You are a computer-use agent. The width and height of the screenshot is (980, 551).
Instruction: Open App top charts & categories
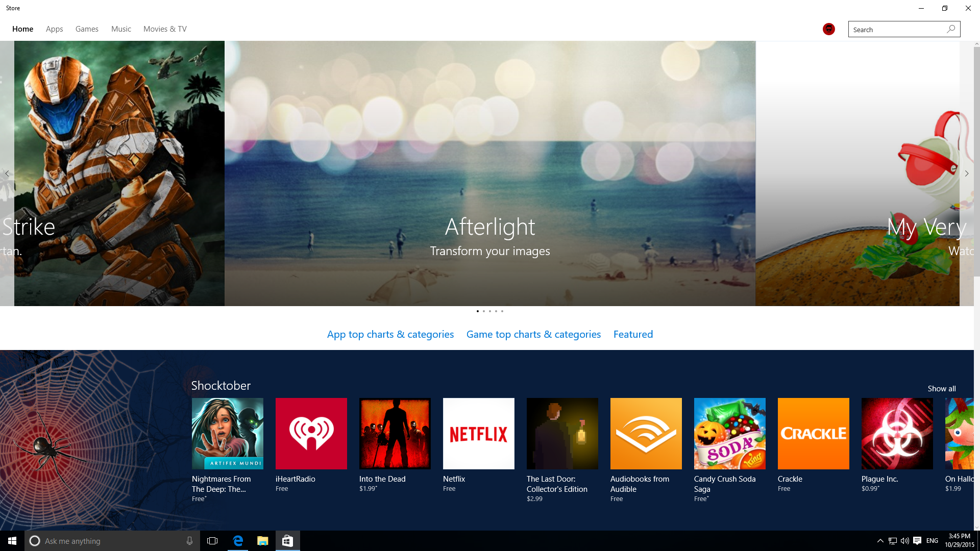pos(390,334)
